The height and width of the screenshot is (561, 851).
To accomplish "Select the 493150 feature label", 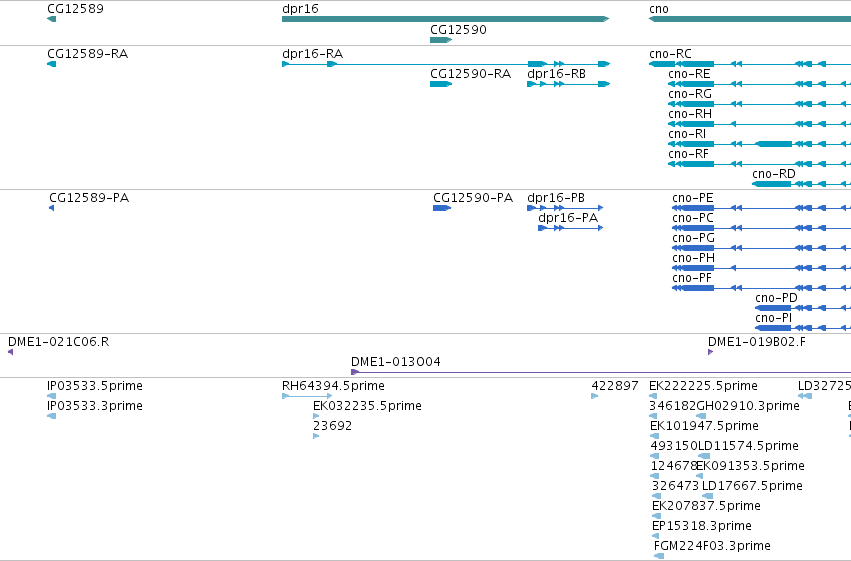I will (x=674, y=447).
